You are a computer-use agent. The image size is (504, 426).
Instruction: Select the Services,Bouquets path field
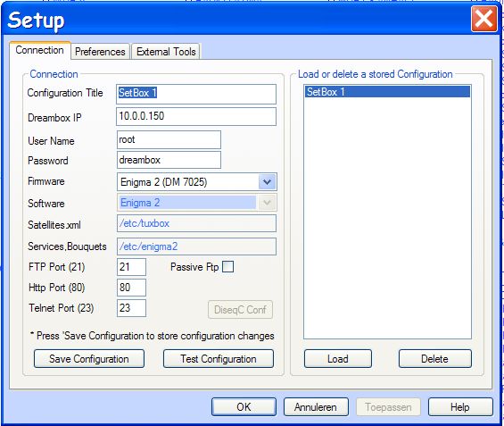(196, 246)
